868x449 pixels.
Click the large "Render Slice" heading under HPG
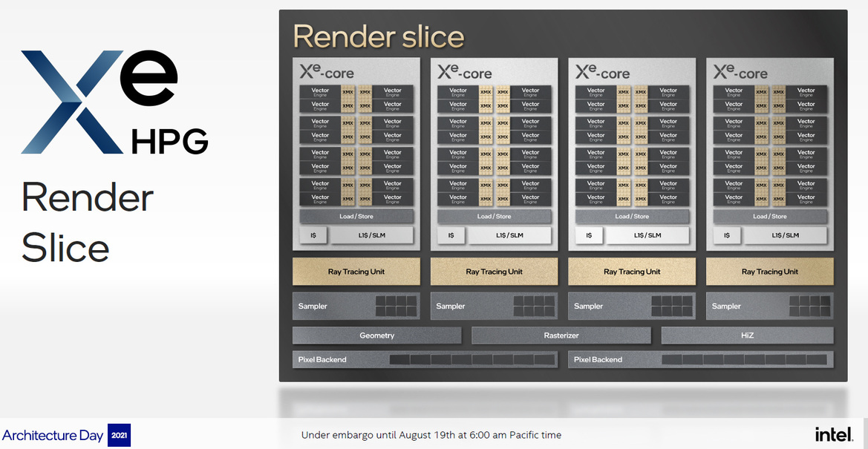(88, 223)
